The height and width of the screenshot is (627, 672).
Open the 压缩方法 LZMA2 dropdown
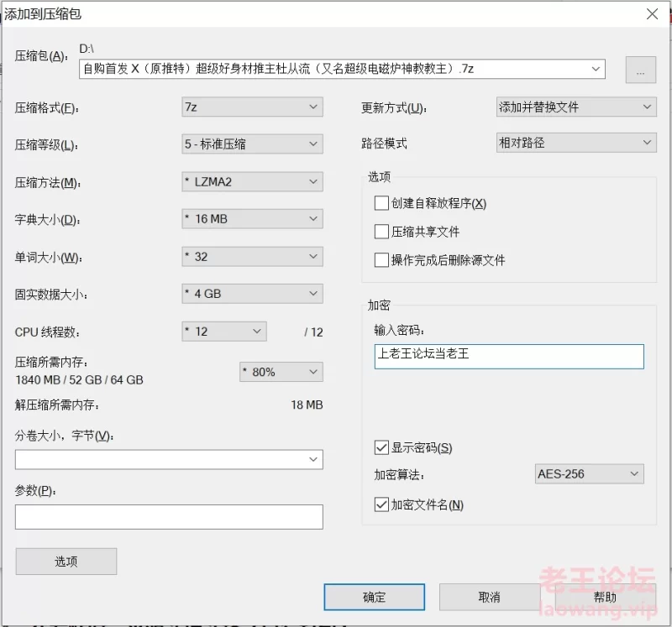tap(252, 181)
